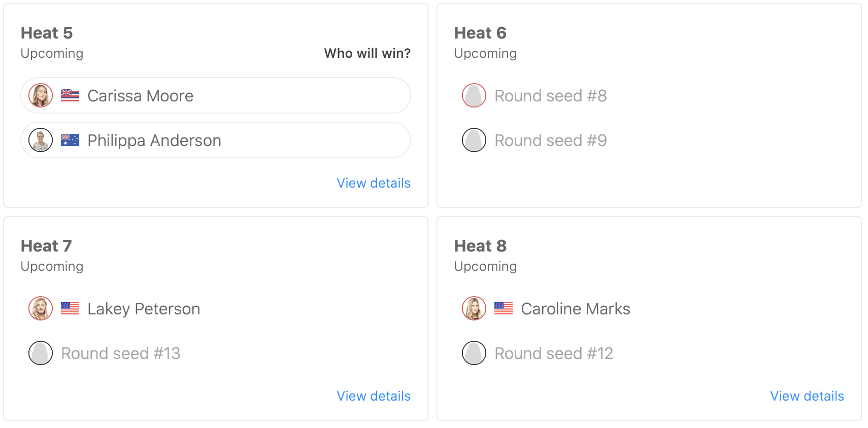Click Philippa Anderson's avatar photo
This screenshot has width=868, height=428.
41,140
